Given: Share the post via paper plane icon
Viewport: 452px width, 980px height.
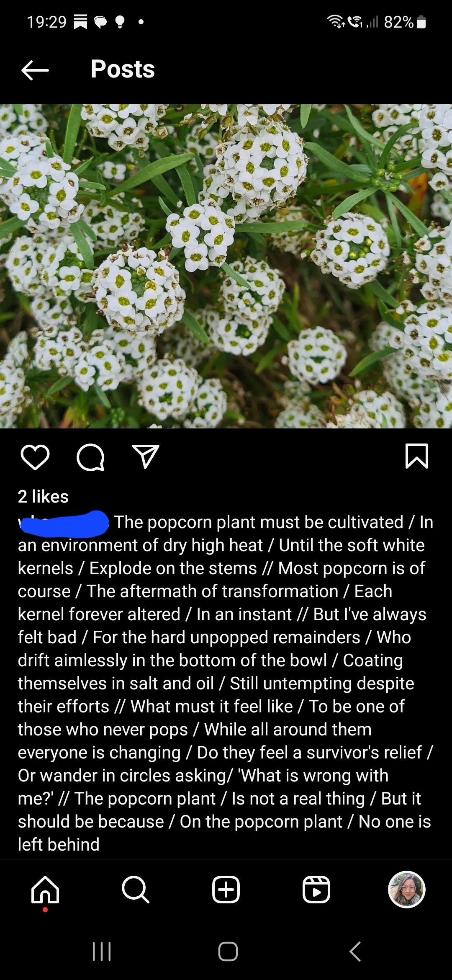Looking at the screenshot, I should click(146, 456).
